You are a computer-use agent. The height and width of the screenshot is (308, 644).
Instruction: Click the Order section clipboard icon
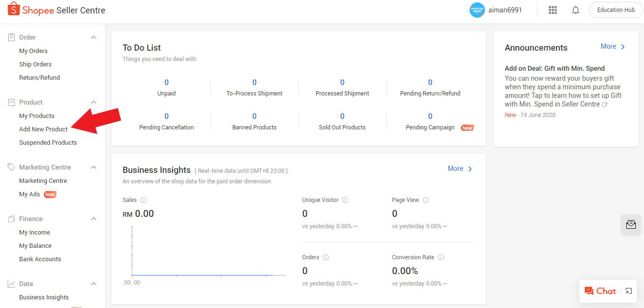(x=11, y=37)
